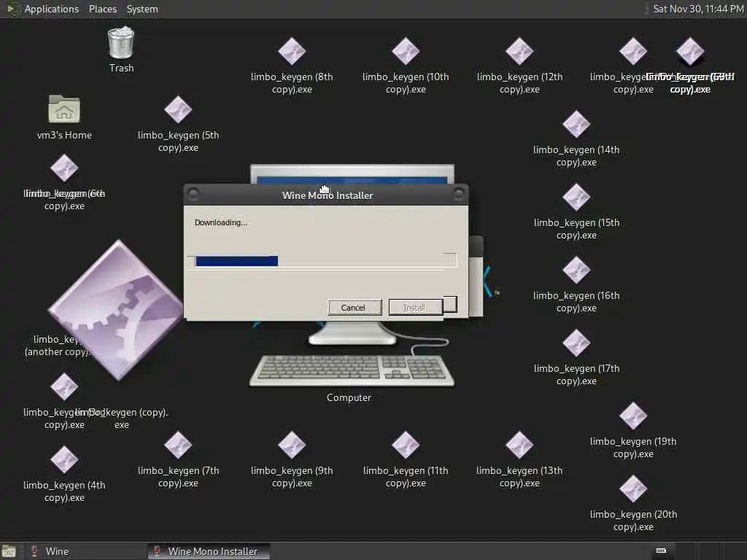Open the Places menu

(102, 9)
